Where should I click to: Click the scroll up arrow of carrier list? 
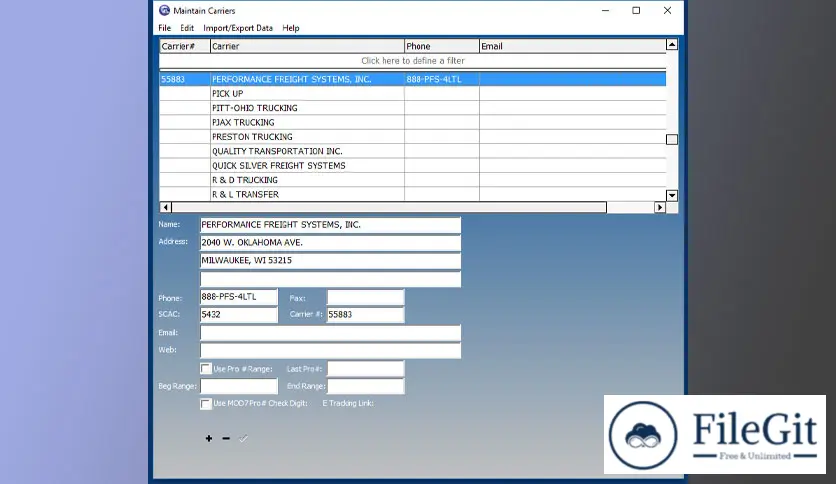pyautogui.click(x=672, y=45)
